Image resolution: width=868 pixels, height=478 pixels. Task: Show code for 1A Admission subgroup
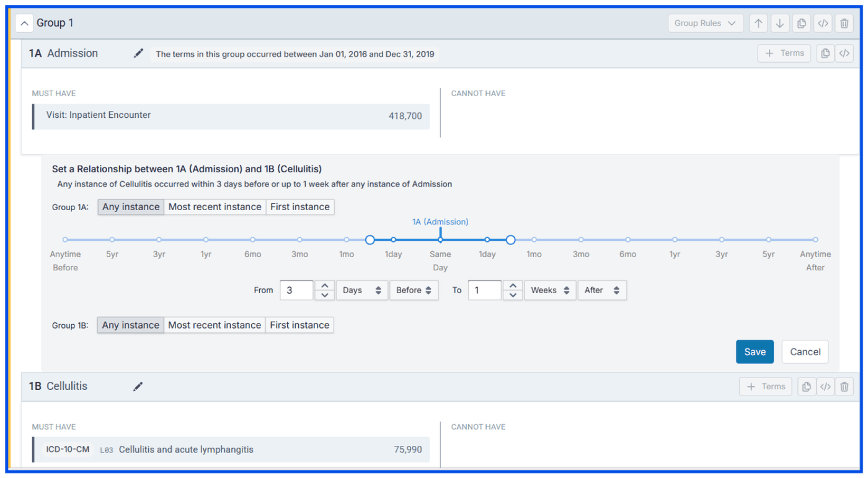coord(844,53)
